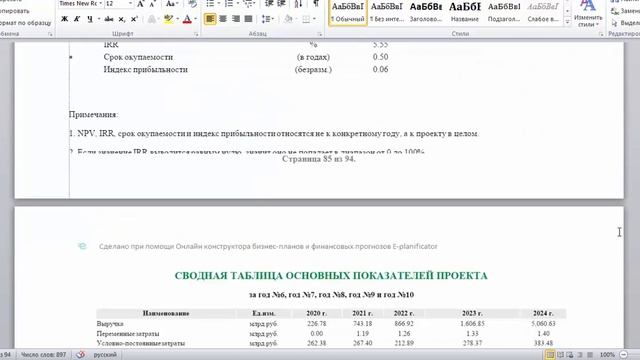
Task: Open word count (Число слов: 897) status
Action: pos(43,355)
